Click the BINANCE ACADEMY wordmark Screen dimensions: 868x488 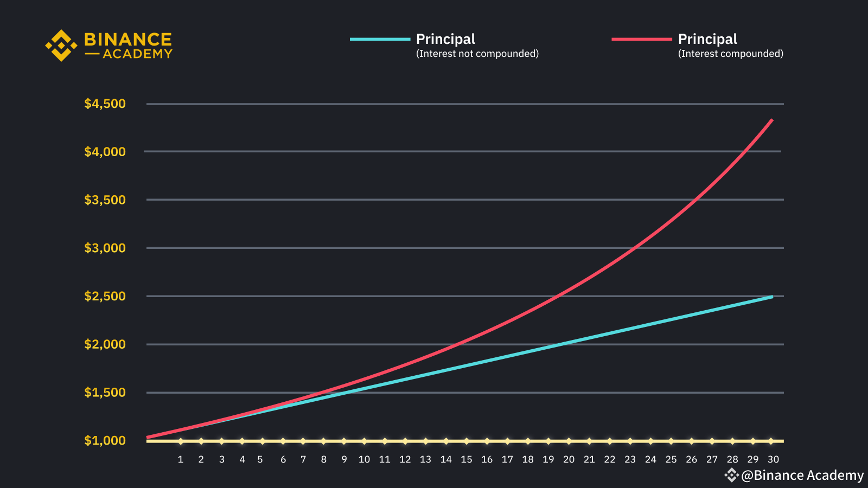128,46
